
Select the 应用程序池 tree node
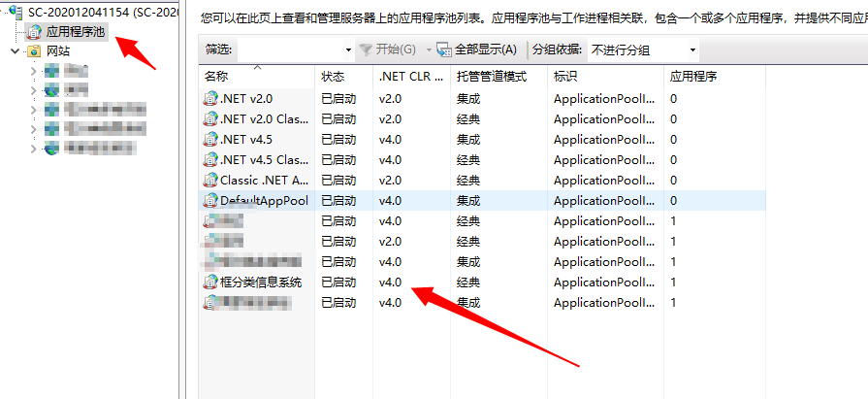point(75,32)
